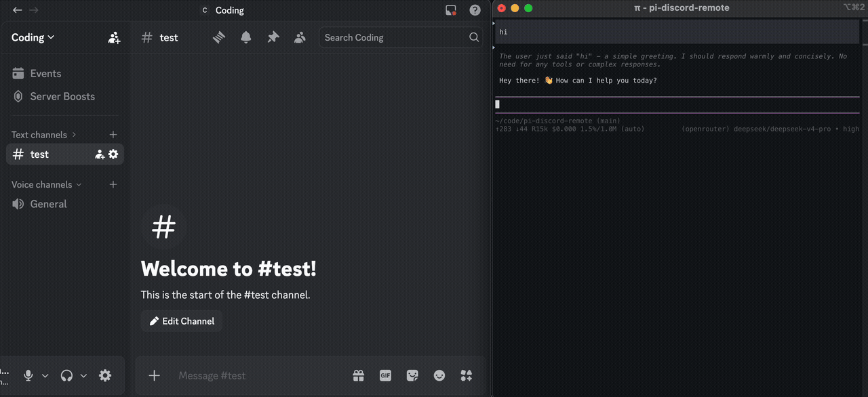Create a new text channel plus icon

tap(113, 134)
